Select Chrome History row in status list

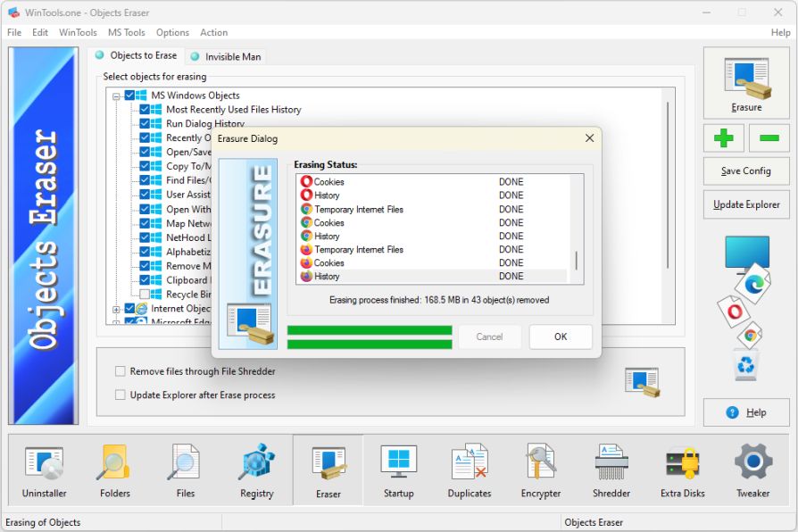point(431,237)
